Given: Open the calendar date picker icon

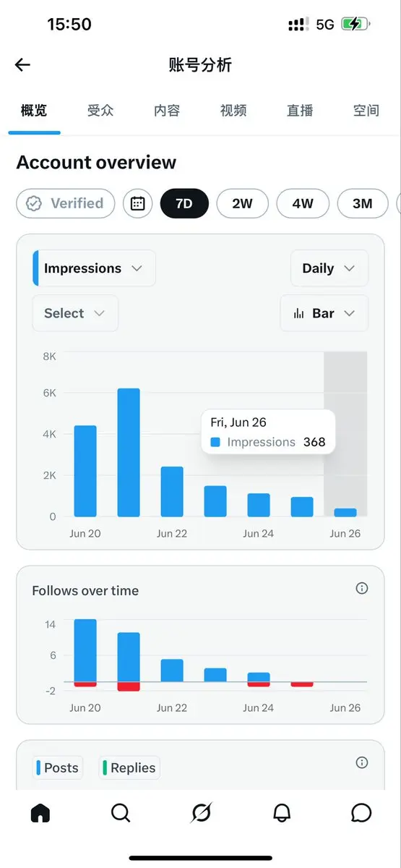Looking at the screenshot, I should pyautogui.click(x=137, y=203).
